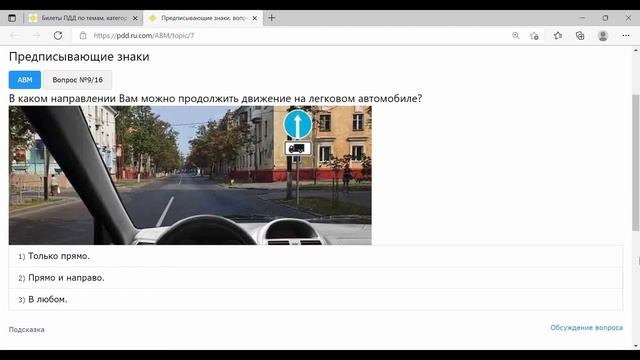
Task: Go back to the previous page
Action: point(14,36)
